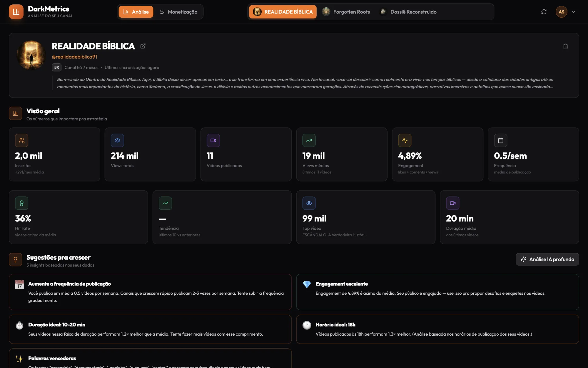
Task: Click the 2,0 mil Inscritos value
Action: [29, 156]
